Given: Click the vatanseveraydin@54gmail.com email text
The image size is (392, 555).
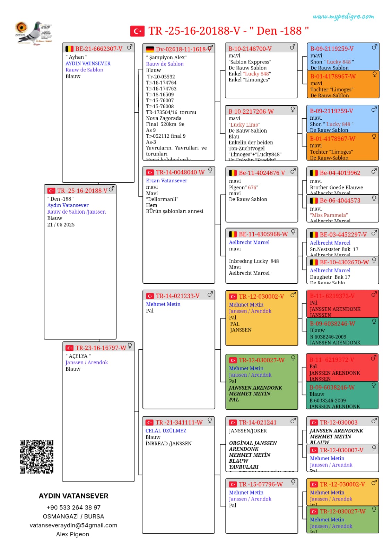Looking at the screenshot, I should click(73, 525).
